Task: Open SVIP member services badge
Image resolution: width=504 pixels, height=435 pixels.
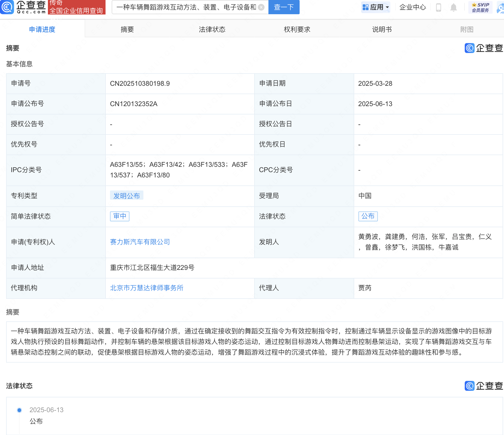Action: tap(480, 7)
